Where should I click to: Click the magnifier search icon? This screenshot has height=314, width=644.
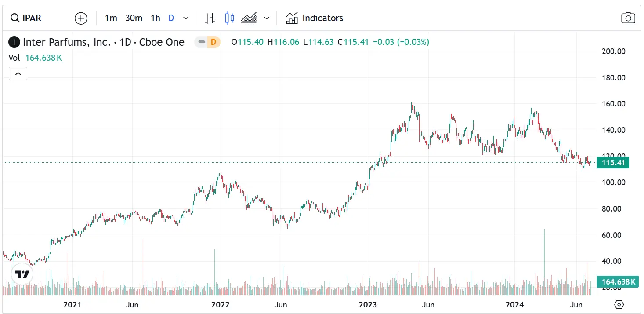click(15, 18)
